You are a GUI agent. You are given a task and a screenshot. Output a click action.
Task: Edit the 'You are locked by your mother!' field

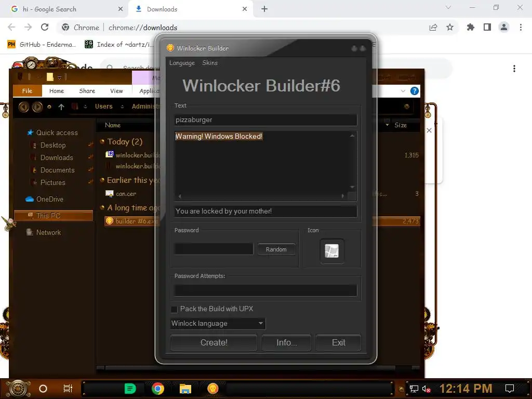tap(265, 211)
